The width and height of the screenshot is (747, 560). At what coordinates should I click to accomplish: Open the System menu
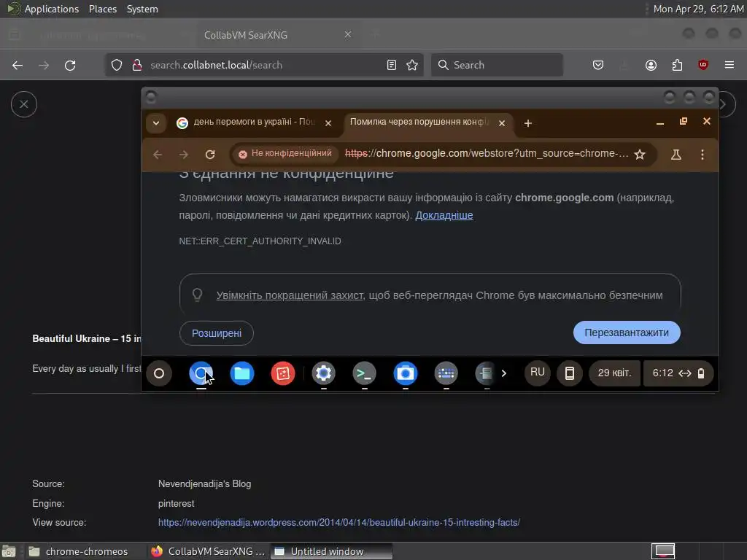(x=142, y=9)
